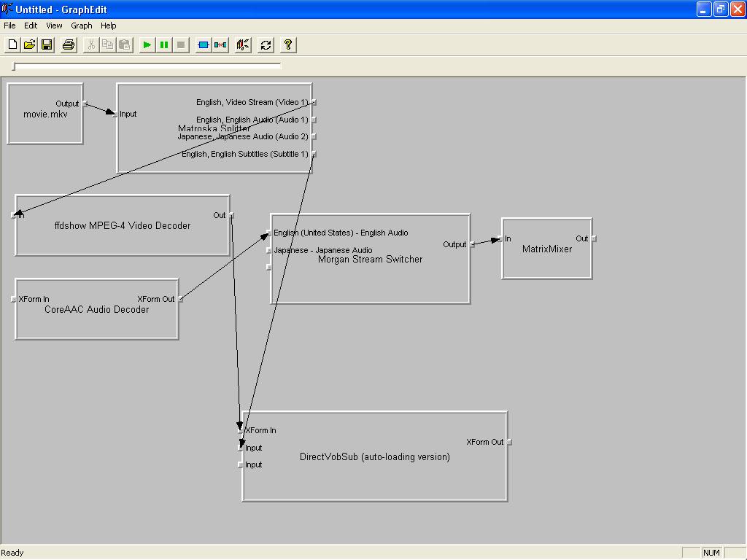
Task: Open the Help menu
Action: [108, 26]
